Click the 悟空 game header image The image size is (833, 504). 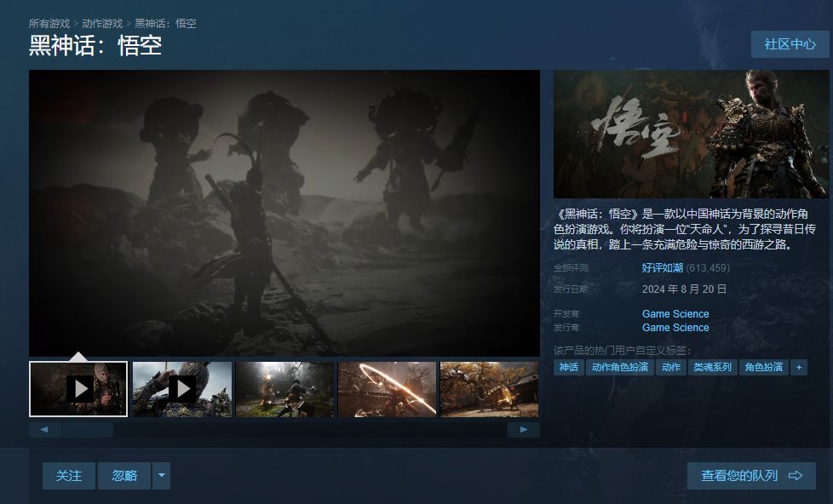coord(691,134)
